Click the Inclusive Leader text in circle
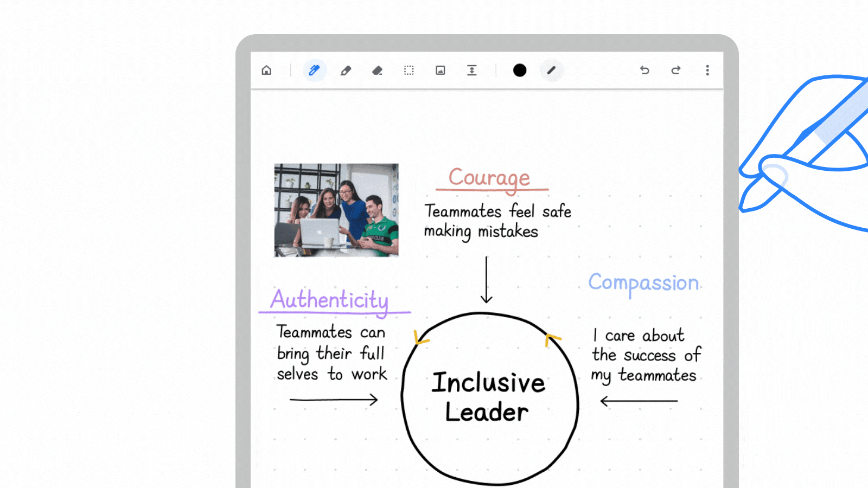This screenshot has height=488, width=868. [x=488, y=397]
